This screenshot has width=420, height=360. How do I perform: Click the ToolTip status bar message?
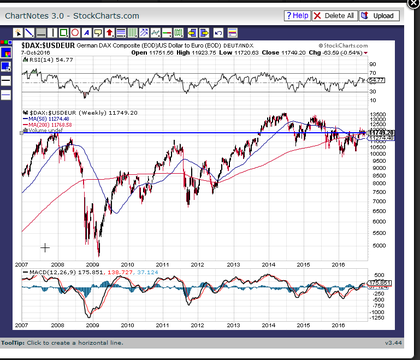click(x=62, y=343)
